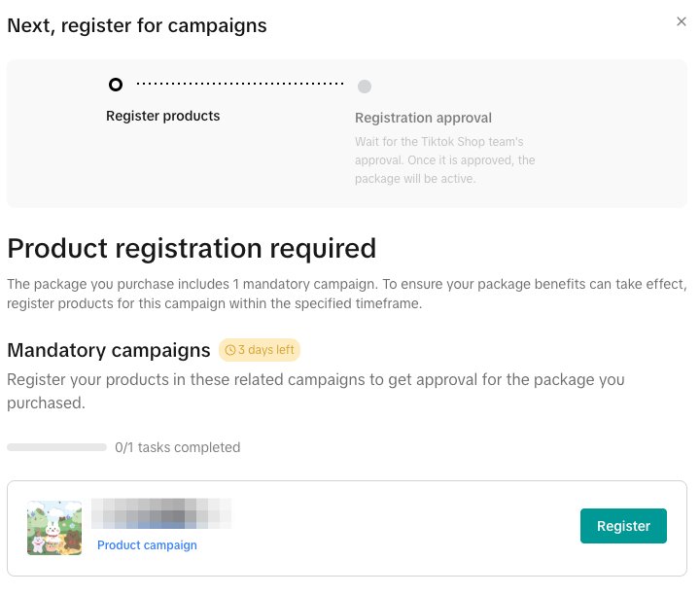Click the register-your-products instruction text

click(x=315, y=390)
